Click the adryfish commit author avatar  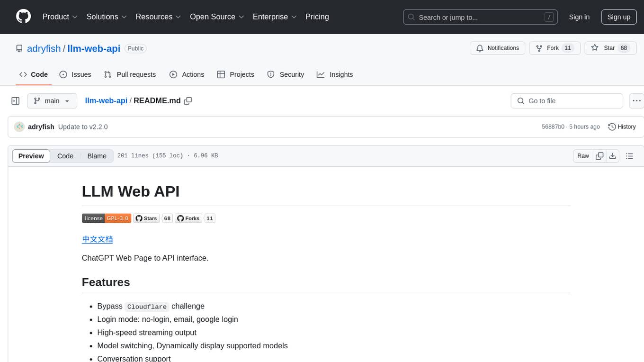[19, 127]
